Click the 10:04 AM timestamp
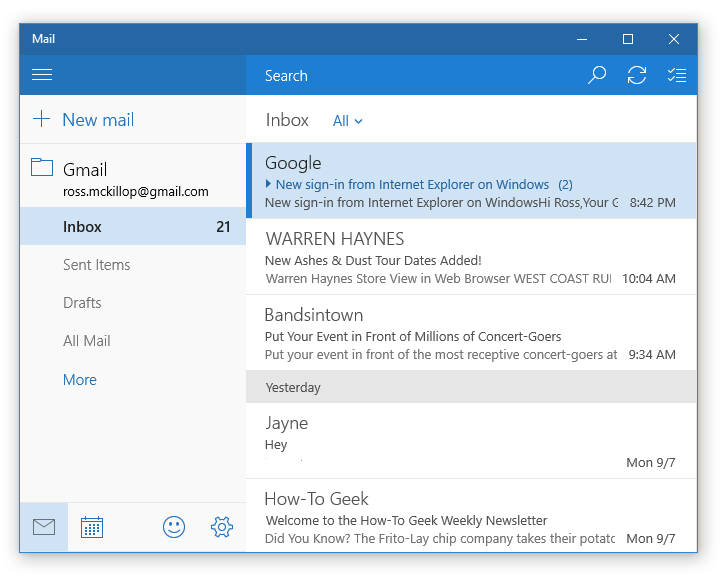Viewport: 728px width, 584px height. [x=649, y=279]
